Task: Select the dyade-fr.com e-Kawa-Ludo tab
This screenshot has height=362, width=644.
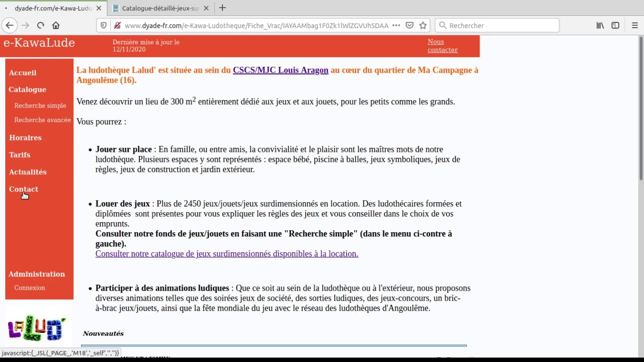Action: coord(53,8)
